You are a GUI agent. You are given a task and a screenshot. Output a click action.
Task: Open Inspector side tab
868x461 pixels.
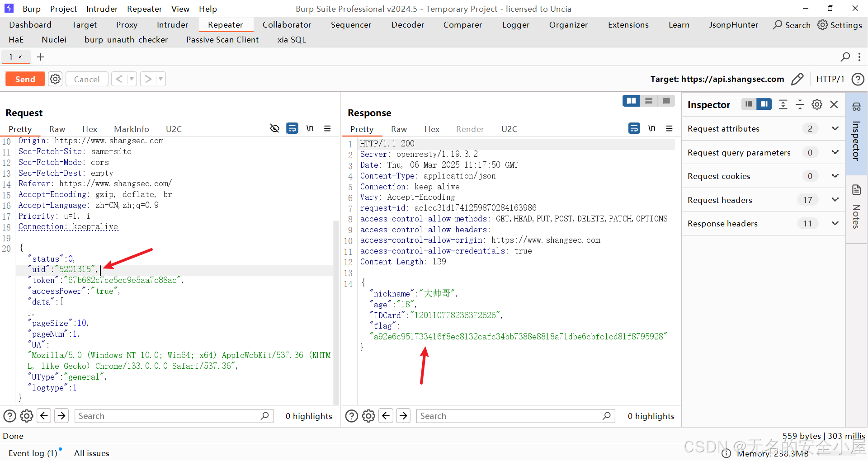[x=856, y=133]
